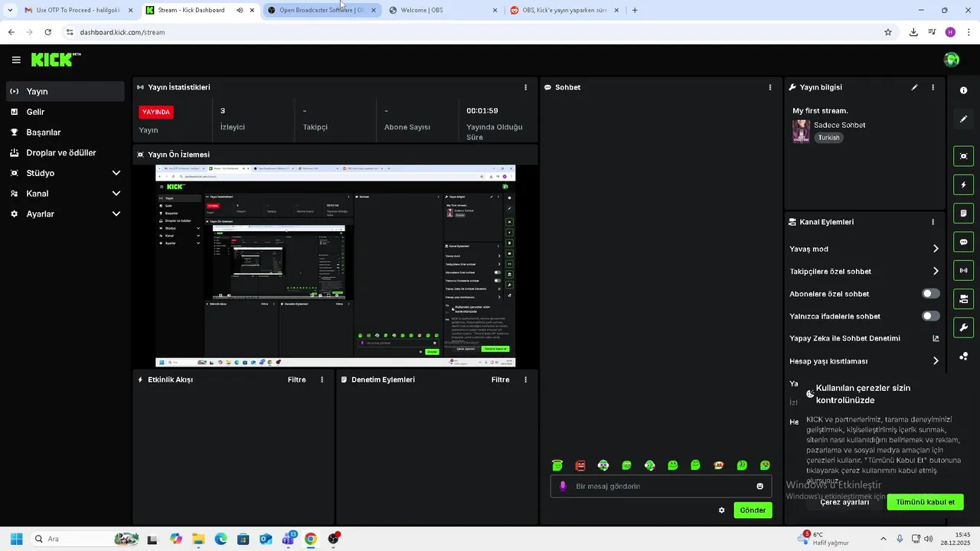Viewport: 980px width, 551px height.
Task: Open Takipçilere özel sohbet options arrow
Action: [x=936, y=271]
